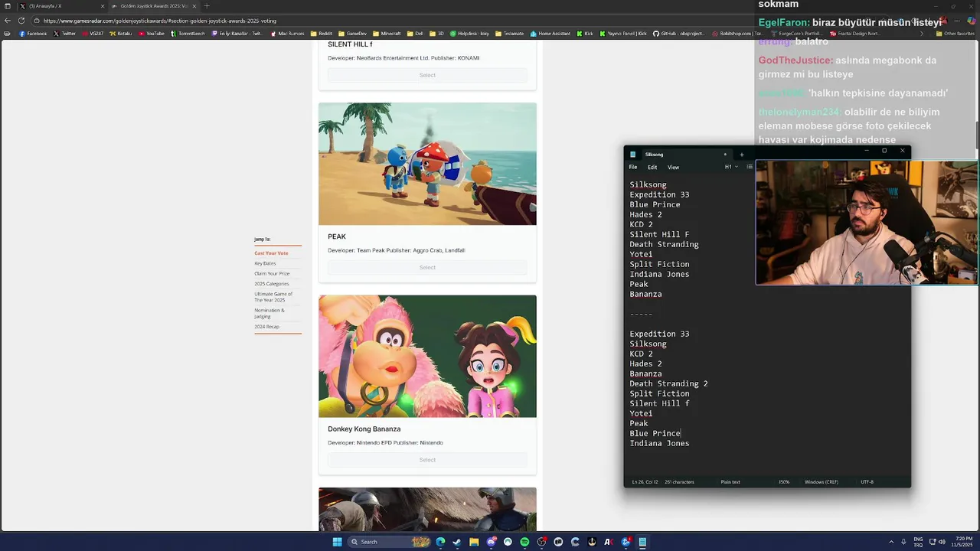Image resolution: width=980 pixels, height=551 pixels.
Task: Select SILENT HILL f with its Select button
Action: [x=427, y=75]
